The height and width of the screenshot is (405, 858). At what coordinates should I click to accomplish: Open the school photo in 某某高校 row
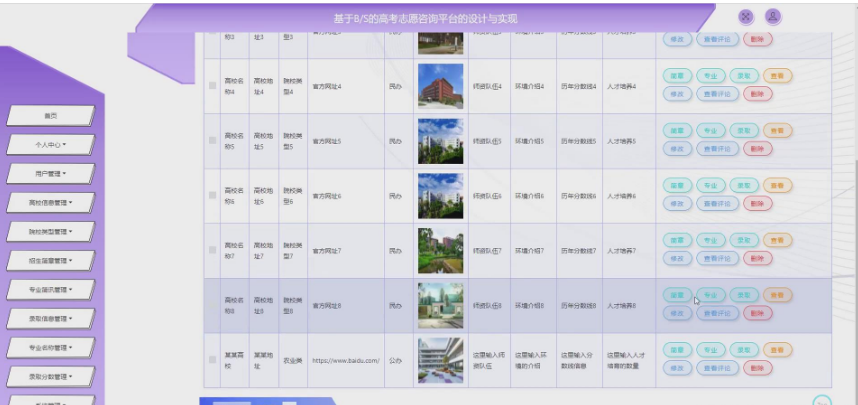point(440,360)
